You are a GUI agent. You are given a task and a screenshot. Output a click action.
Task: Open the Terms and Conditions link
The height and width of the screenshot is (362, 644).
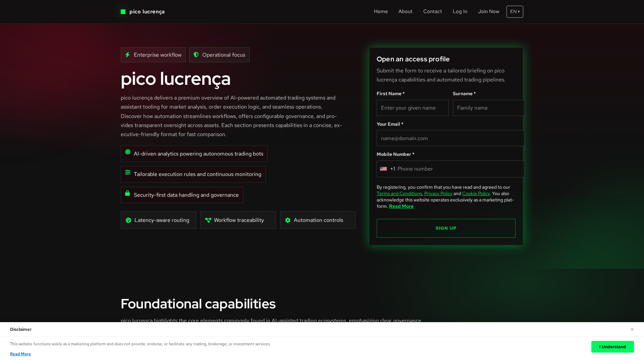pos(399,193)
